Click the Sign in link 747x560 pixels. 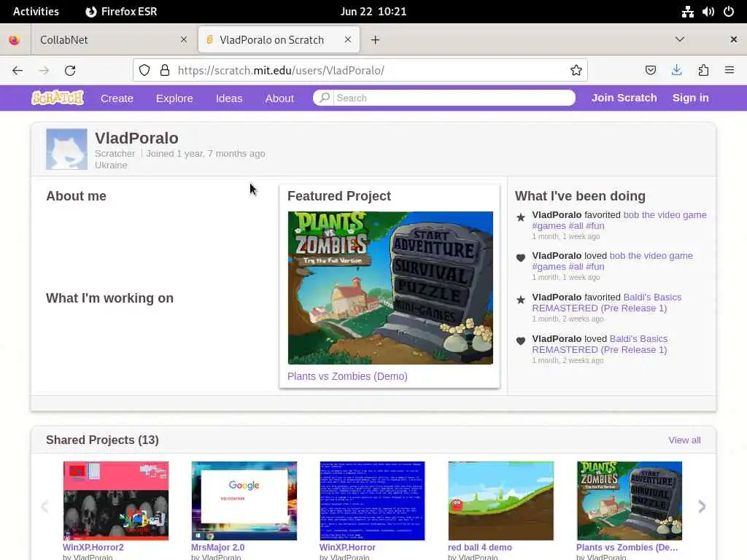click(x=690, y=98)
